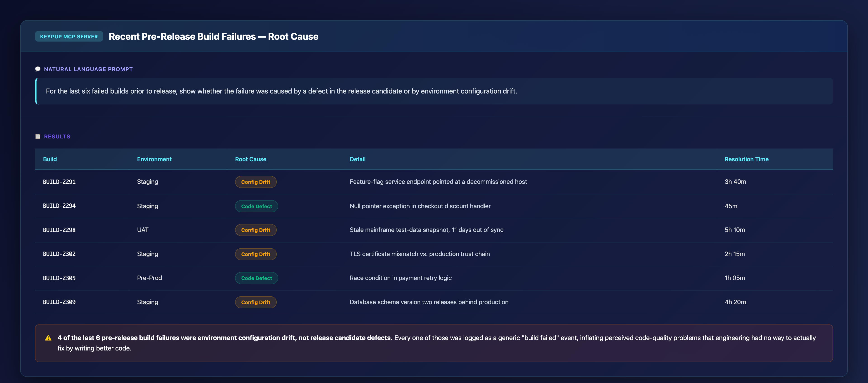Click the Config Drift badge for BUILD-2291

[256, 182]
